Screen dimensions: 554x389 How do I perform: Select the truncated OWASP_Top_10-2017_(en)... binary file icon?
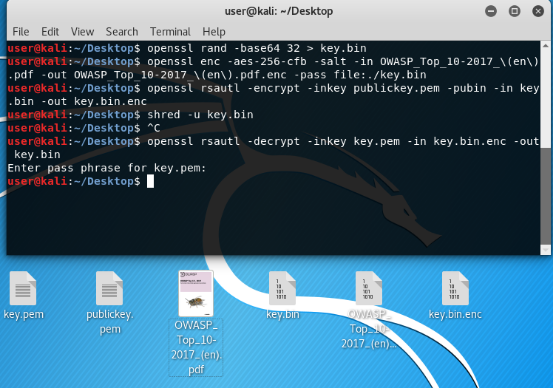[369, 288]
